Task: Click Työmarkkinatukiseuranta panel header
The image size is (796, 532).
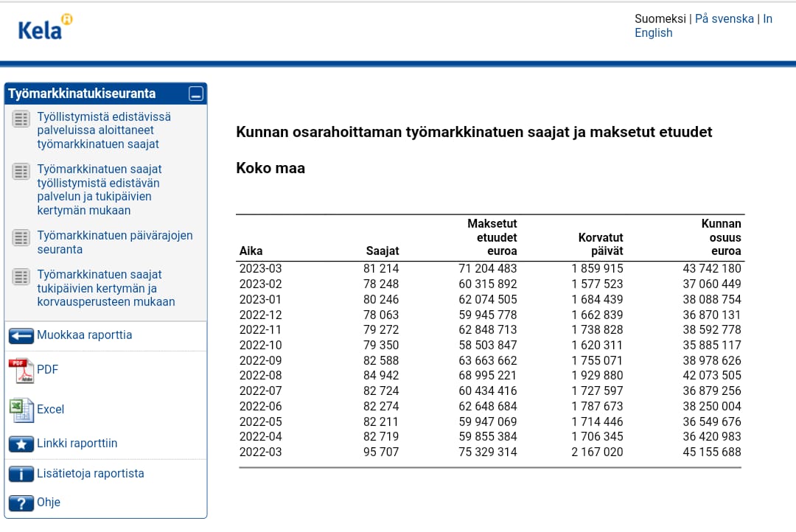Action: 105,94
